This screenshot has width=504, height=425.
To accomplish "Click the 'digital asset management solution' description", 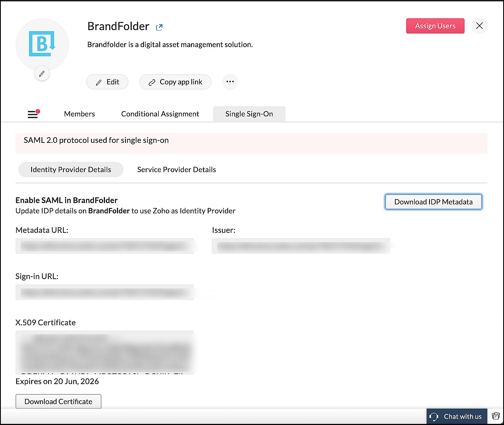I will (170, 45).
